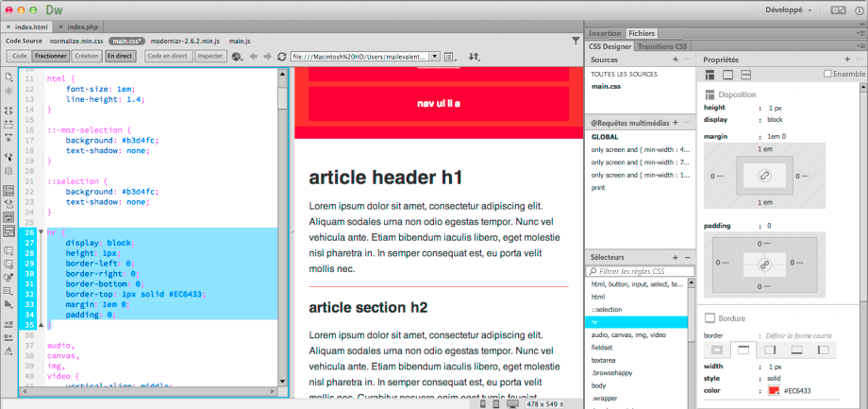This screenshot has height=409, width=868.
Task: Open file management transfer arrows icon
Action: coord(475,57)
